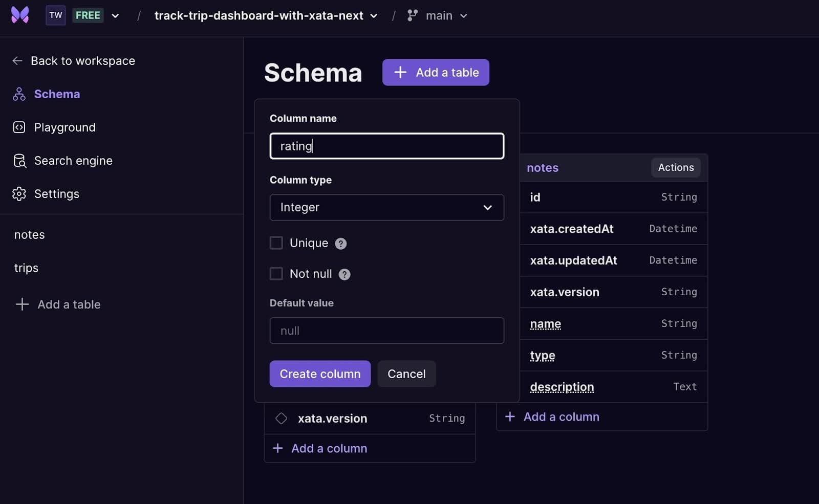This screenshot has width=819, height=504.
Task: Click diamond icon beside xata.version
Action: [x=281, y=419]
